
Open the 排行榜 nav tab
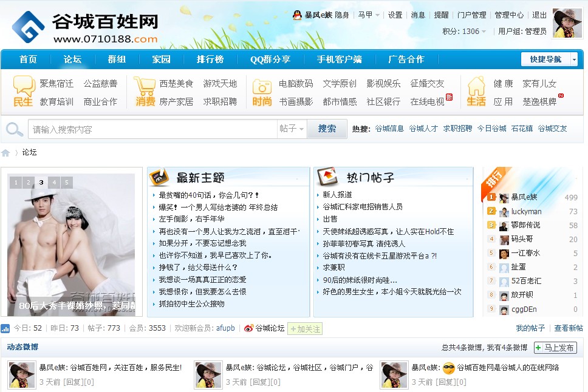(x=210, y=59)
